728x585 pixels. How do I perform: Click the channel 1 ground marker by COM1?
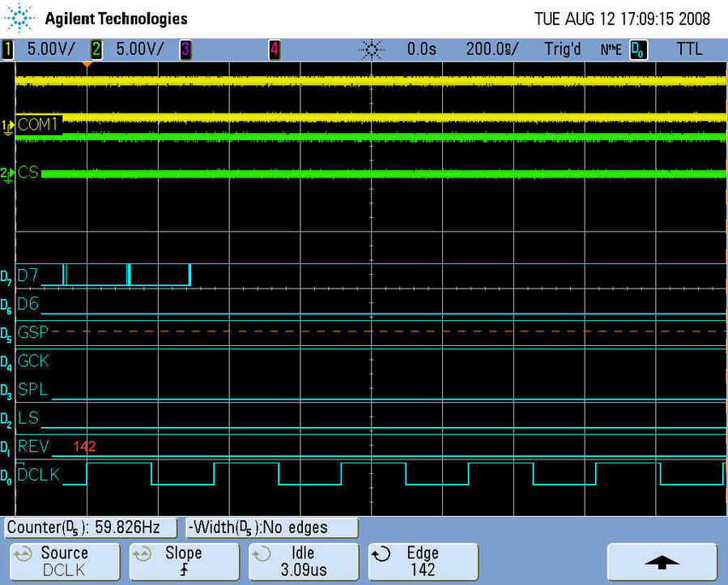(8, 125)
